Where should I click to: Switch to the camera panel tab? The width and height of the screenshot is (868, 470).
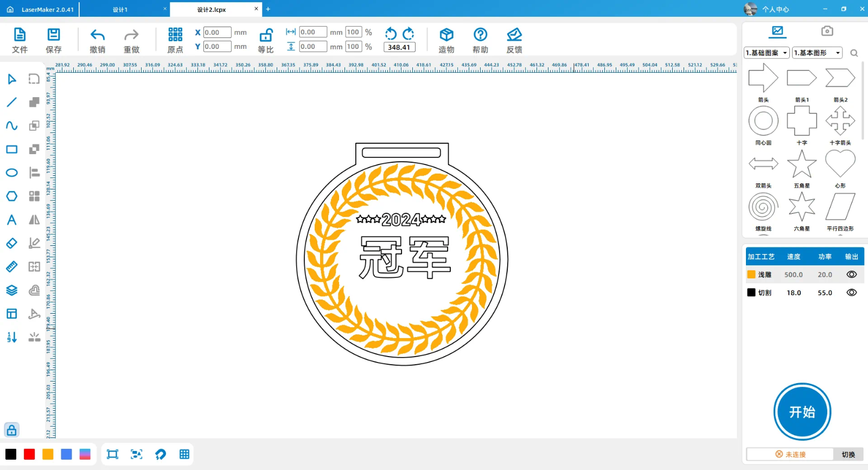coord(827,31)
